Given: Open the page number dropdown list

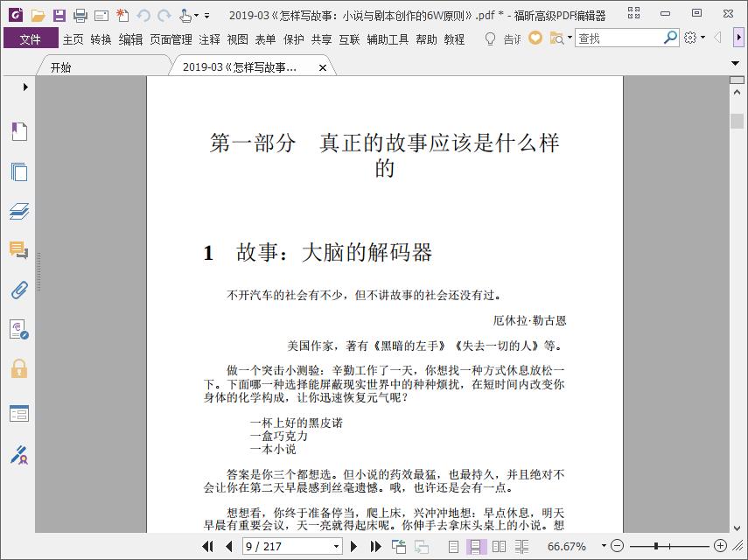Looking at the screenshot, I should coord(336,546).
